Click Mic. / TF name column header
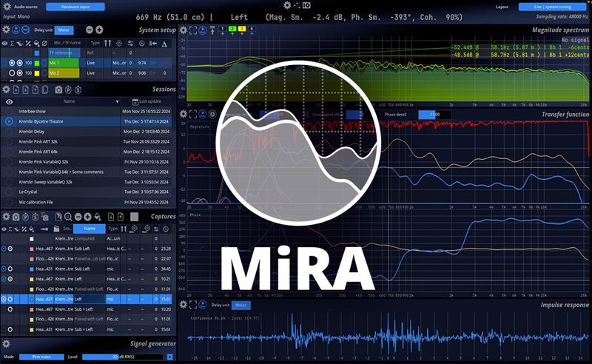592x364 pixels. click(67, 43)
